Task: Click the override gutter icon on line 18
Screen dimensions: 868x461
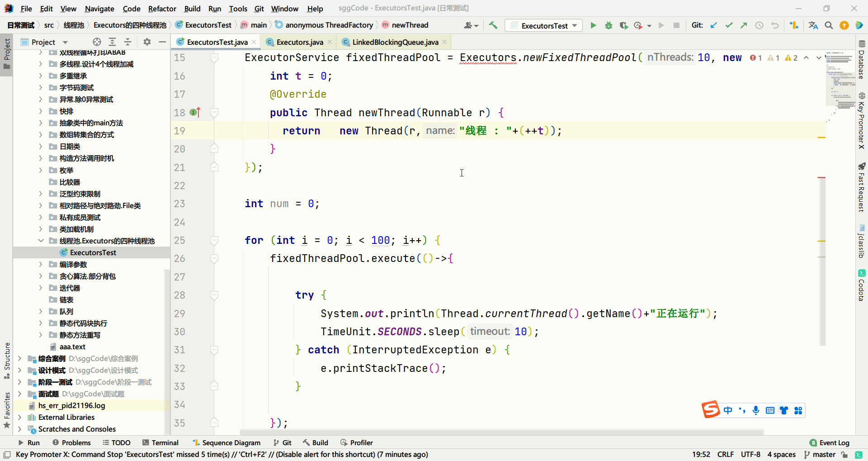Action: (195, 112)
